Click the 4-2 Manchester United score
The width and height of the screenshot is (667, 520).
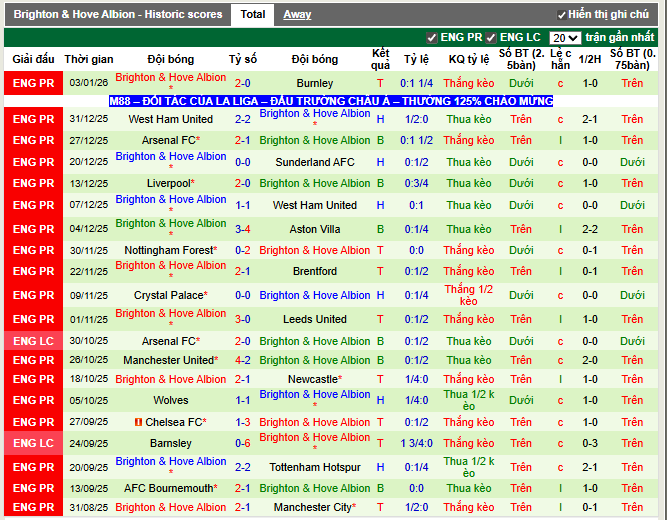coord(242,360)
